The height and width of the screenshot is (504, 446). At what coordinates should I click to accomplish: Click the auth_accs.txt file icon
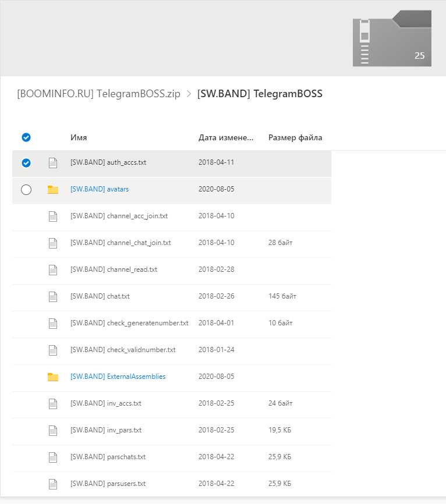(x=53, y=163)
